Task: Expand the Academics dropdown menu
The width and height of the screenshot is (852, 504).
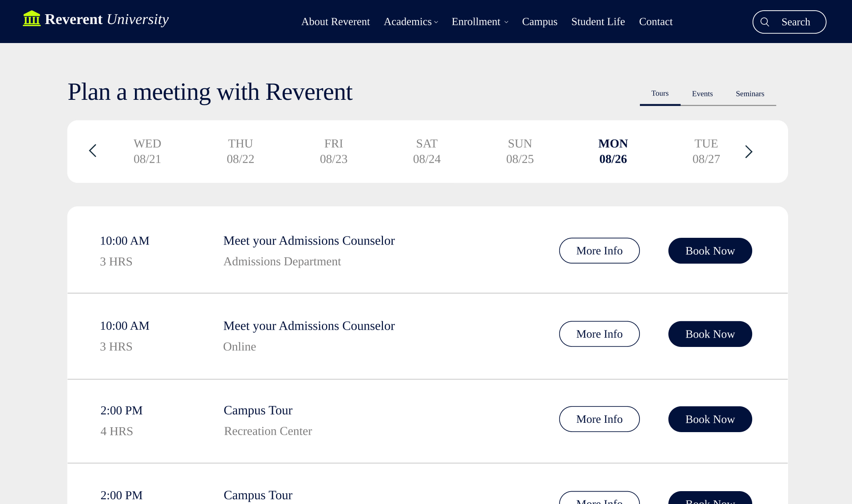Action: click(410, 22)
